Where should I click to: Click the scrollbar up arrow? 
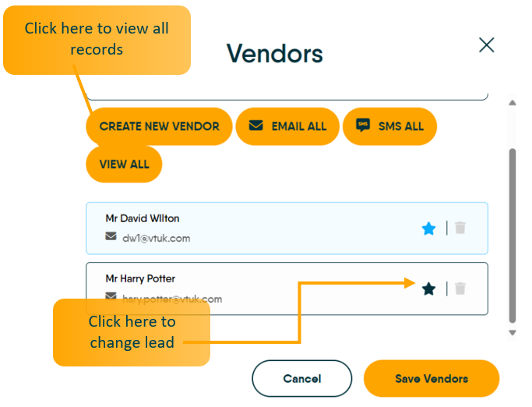point(512,102)
